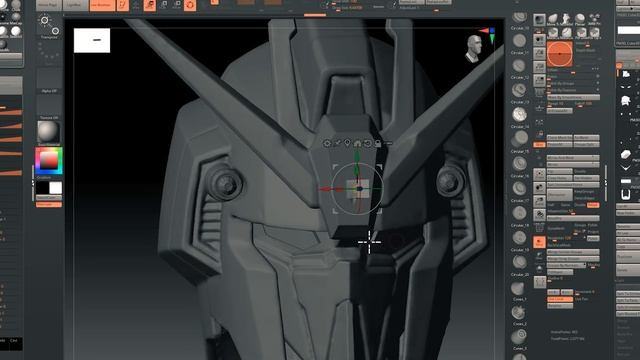Screen dimensions: 640x360
Task: Open the Home Page tab
Action: click(49, 5)
